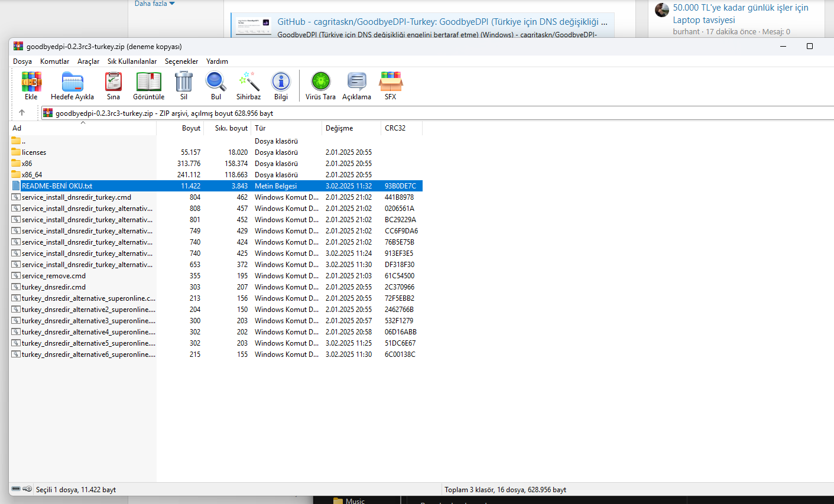The height and width of the screenshot is (504, 834).
Task: Click "Toplam 3 klasör, 16 dosya" status text
Action: pyautogui.click(x=505, y=490)
